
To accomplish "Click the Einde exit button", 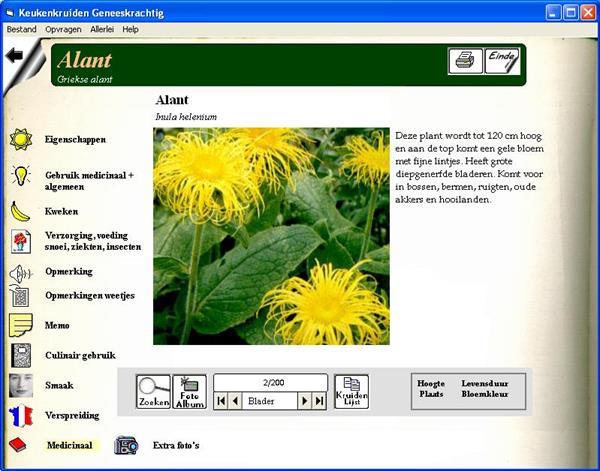I will (x=502, y=60).
